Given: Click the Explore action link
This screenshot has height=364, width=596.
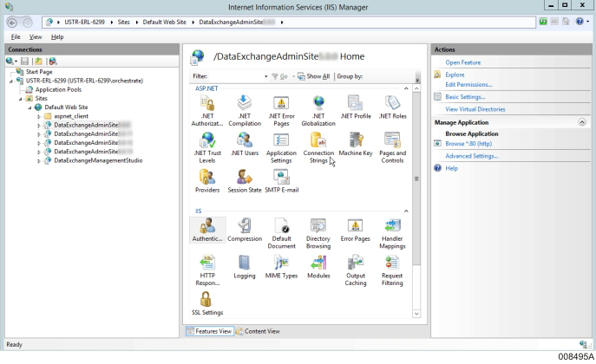Looking at the screenshot, I should [x=455, y=75].
